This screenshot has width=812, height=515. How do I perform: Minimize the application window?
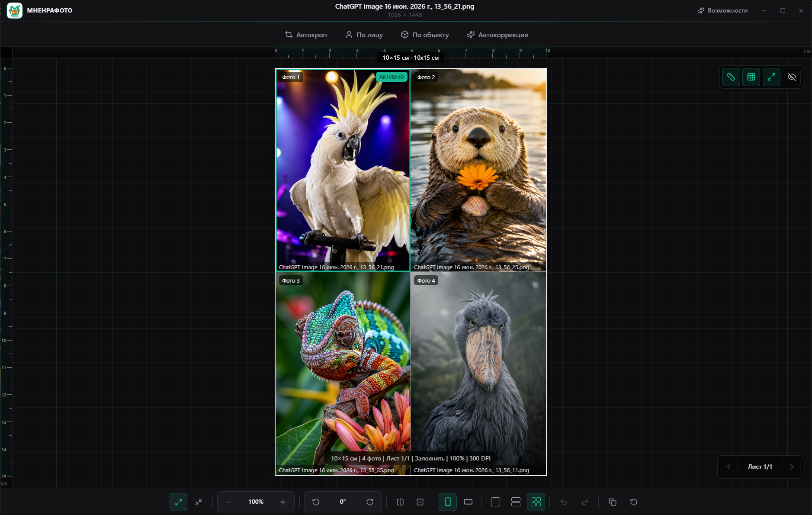[764, 10]
